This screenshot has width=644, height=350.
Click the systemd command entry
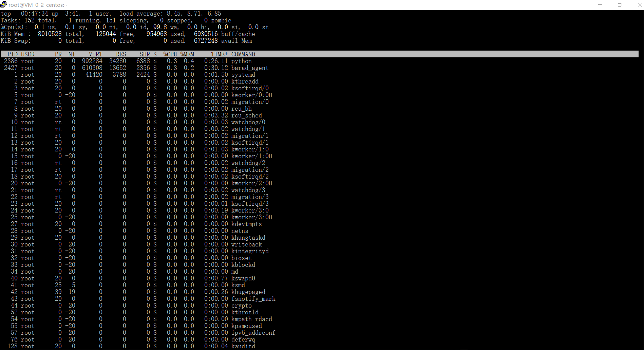pos(243,75)
